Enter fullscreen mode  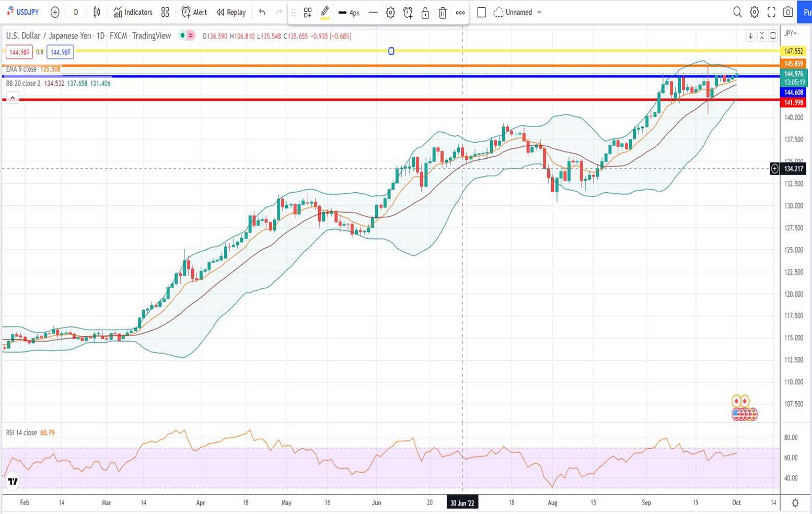pos(771,12)
